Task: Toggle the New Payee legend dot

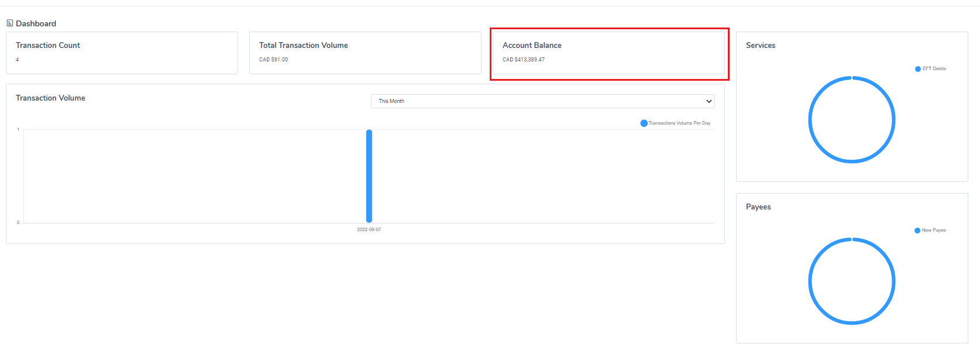Action: [x=917, y=231]
